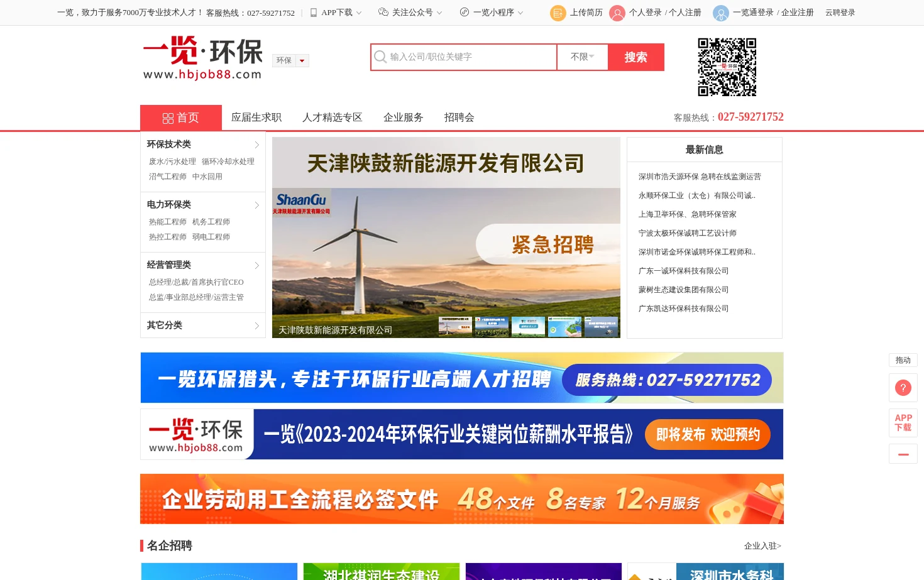Expand the 一览小程序 dropdown
The image size is (924, 580).
tap(520, 13)
